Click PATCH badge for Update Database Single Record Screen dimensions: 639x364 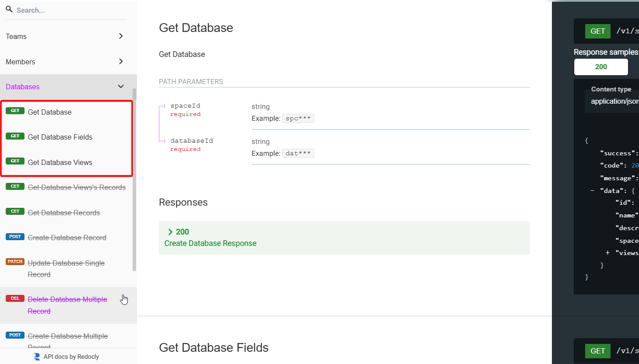point(15,262)
